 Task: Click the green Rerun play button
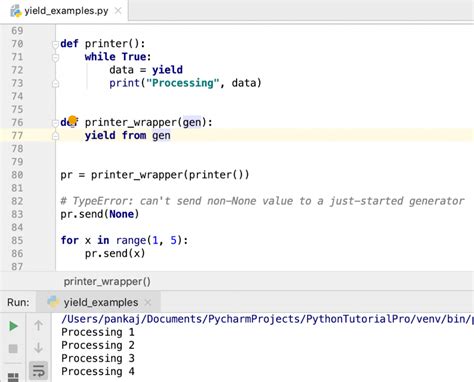click(x=13, y=326)
